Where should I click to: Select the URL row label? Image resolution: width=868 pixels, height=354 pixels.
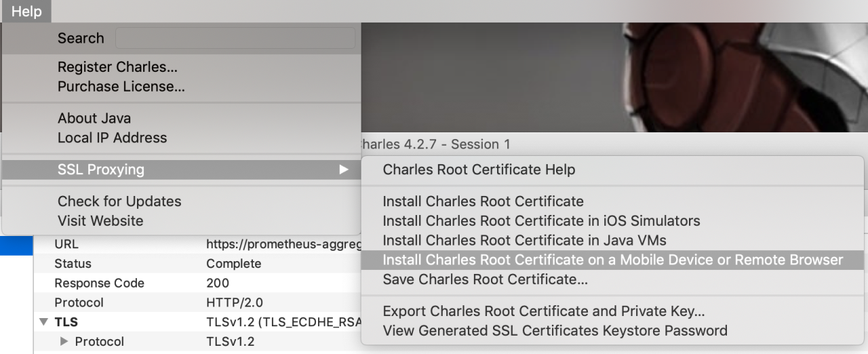click(66, 244)
